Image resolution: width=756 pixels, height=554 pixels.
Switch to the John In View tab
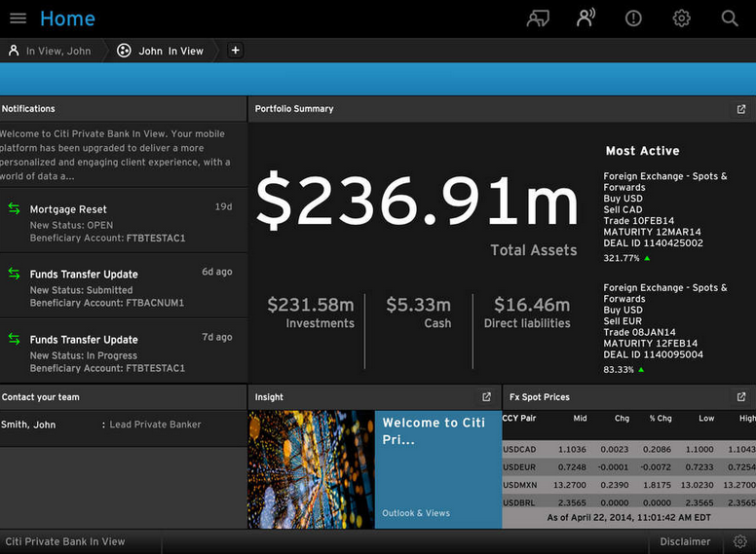tap(161, 51)
